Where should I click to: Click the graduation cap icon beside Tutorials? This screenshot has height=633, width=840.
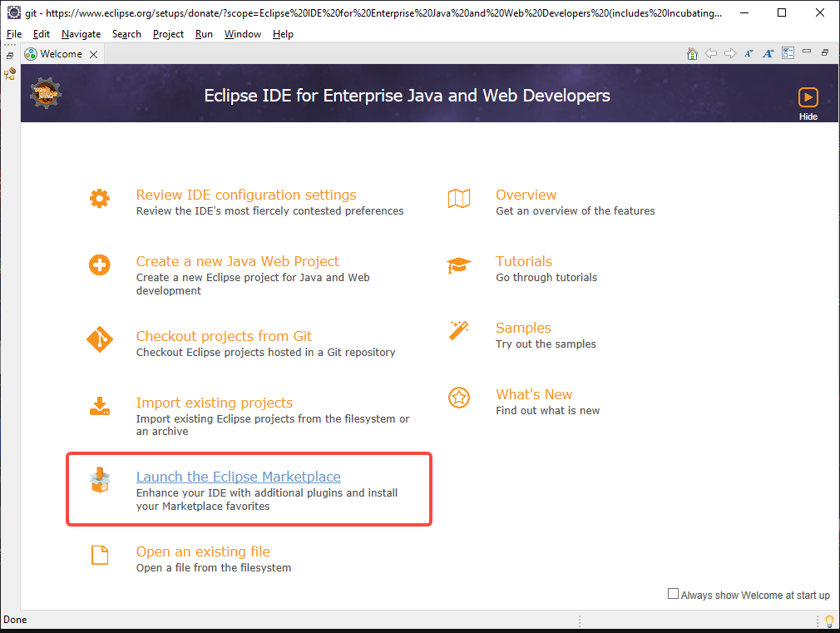459,265
